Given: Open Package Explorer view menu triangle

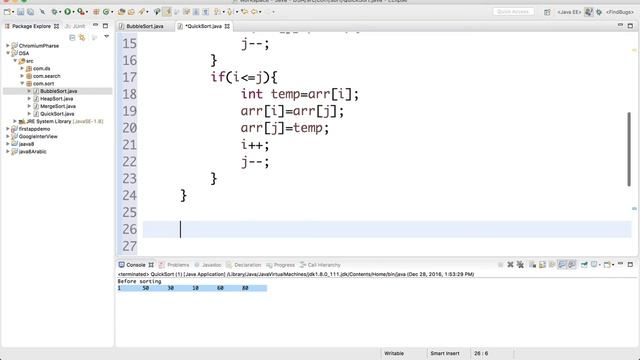Looking at the screenshot, I should (x=107, y=37).
